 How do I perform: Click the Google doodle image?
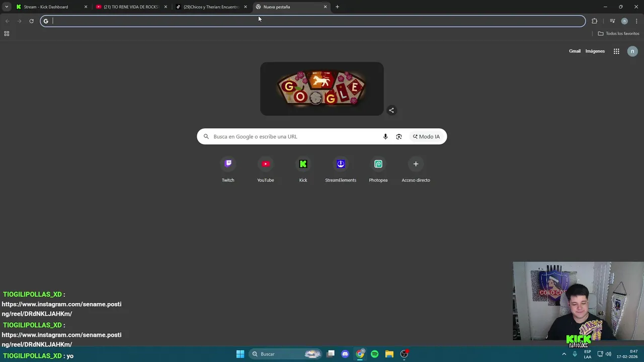tap(322, 89)
